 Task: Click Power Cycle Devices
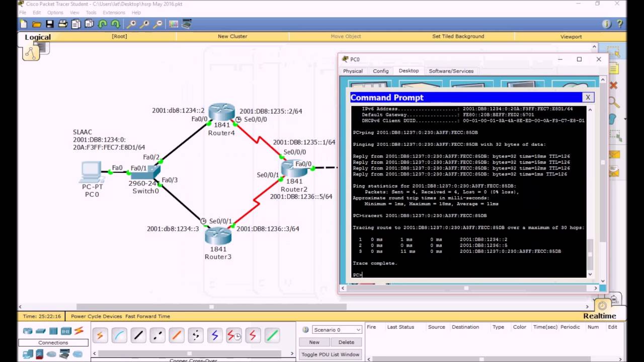point(96,316)
